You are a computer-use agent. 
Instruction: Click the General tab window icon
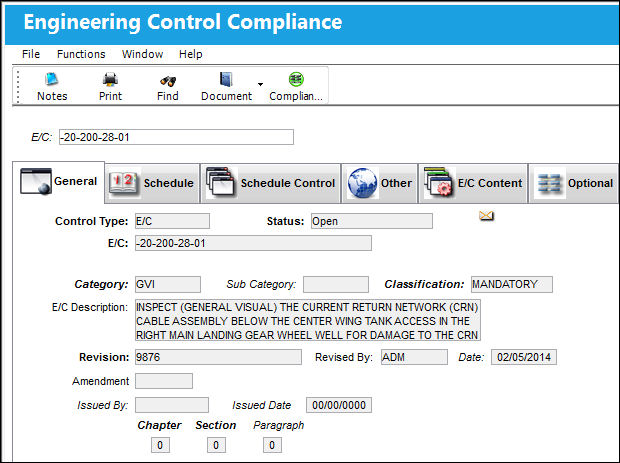[36, 181]
